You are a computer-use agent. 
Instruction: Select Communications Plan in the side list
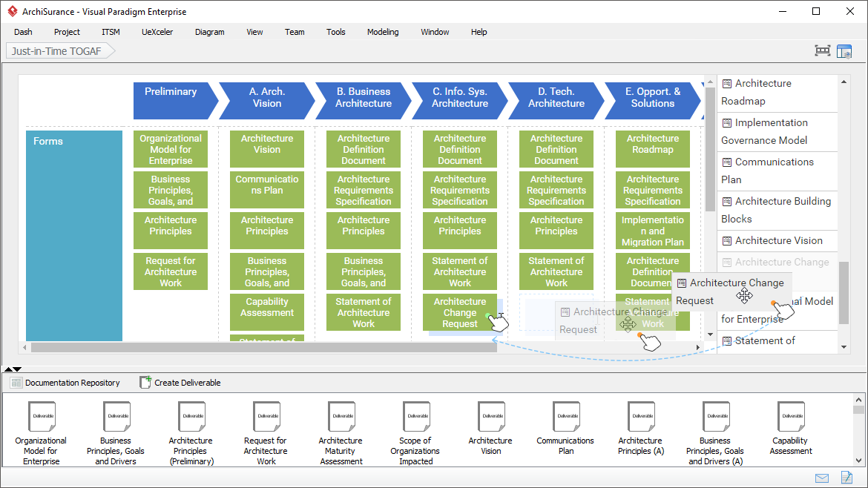pos(777,171)
